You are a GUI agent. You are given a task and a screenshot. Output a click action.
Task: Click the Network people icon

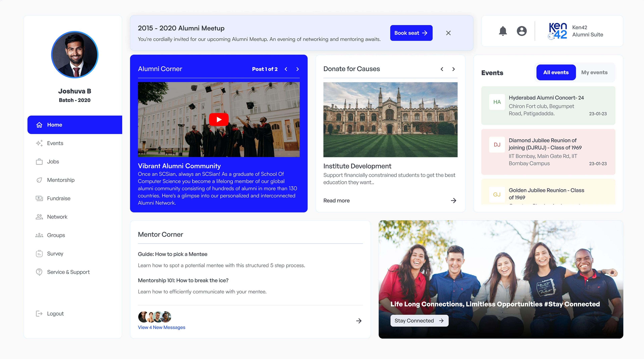click(39, 217)
